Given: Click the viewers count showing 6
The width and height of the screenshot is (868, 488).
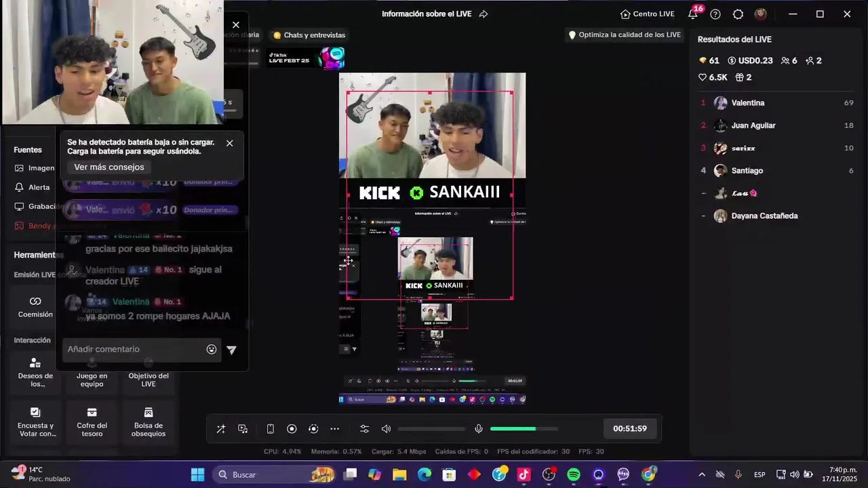Looking at the screenshot, I should 789,61.
